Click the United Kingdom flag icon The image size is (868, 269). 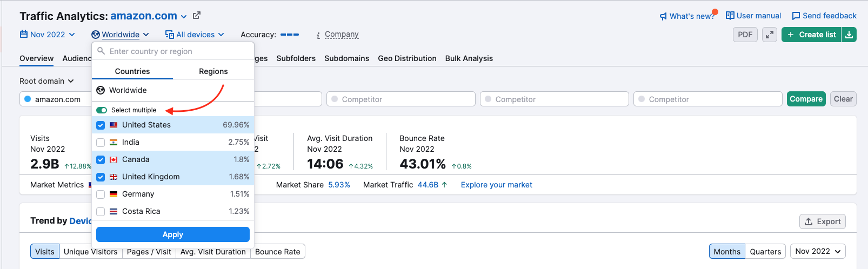113,177
